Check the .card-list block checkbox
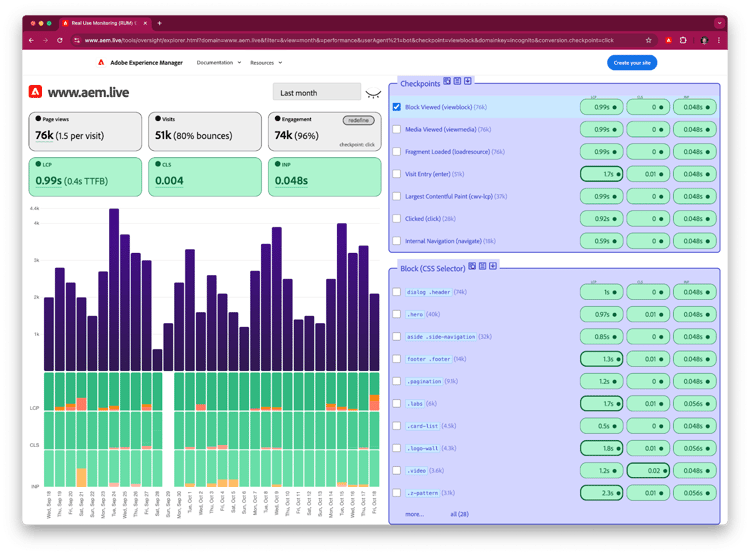The image size is (750, 554). [397, 426]
